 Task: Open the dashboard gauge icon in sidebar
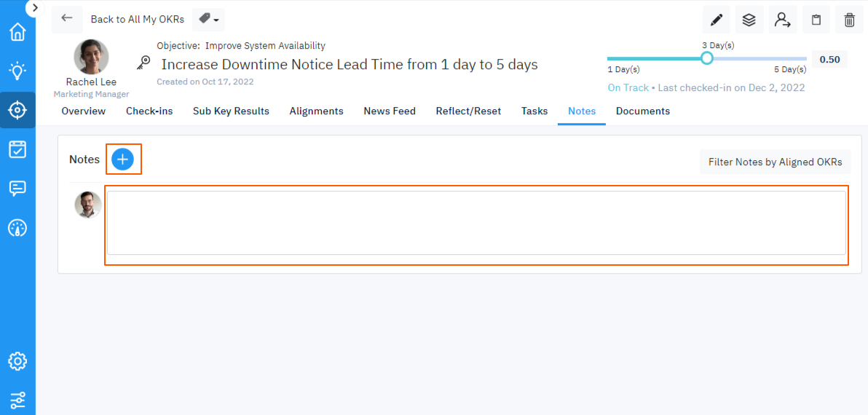(x=17, y=228)
